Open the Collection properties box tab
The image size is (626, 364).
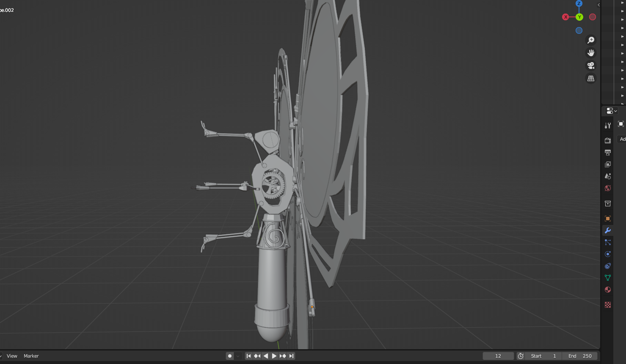(x=608, y=203)
